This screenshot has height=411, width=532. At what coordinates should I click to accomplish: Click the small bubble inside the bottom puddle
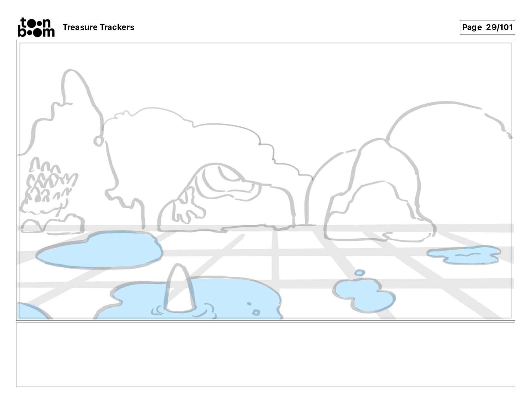point(256,312)
